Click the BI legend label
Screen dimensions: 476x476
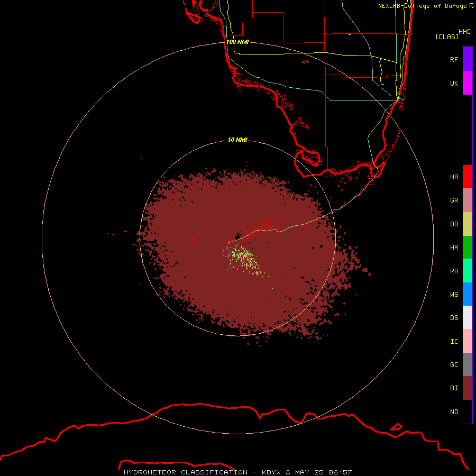(x=454, y=388)
